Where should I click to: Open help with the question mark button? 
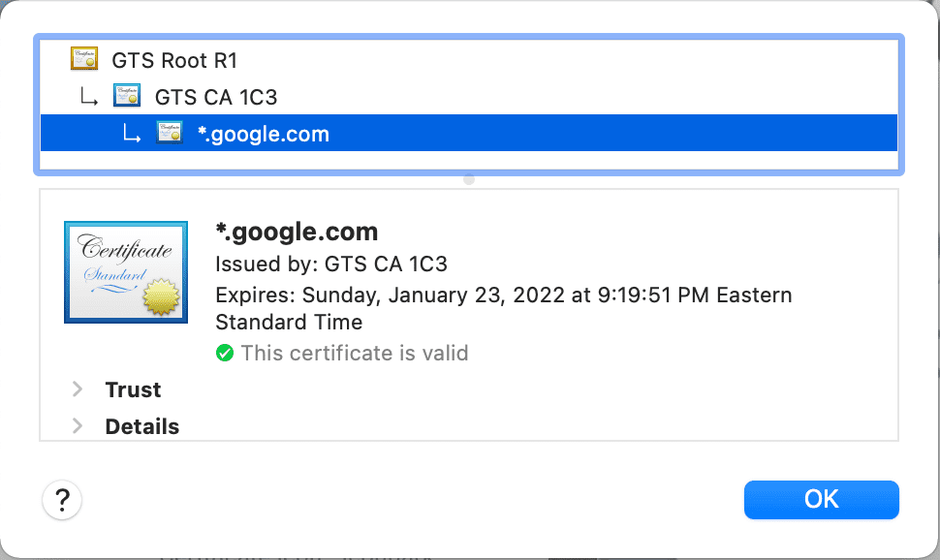point(62,499)
